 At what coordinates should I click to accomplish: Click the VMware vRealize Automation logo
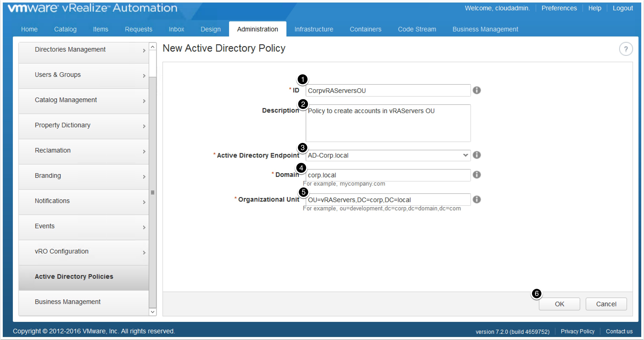pyautogui.click(x=92, y=8)
